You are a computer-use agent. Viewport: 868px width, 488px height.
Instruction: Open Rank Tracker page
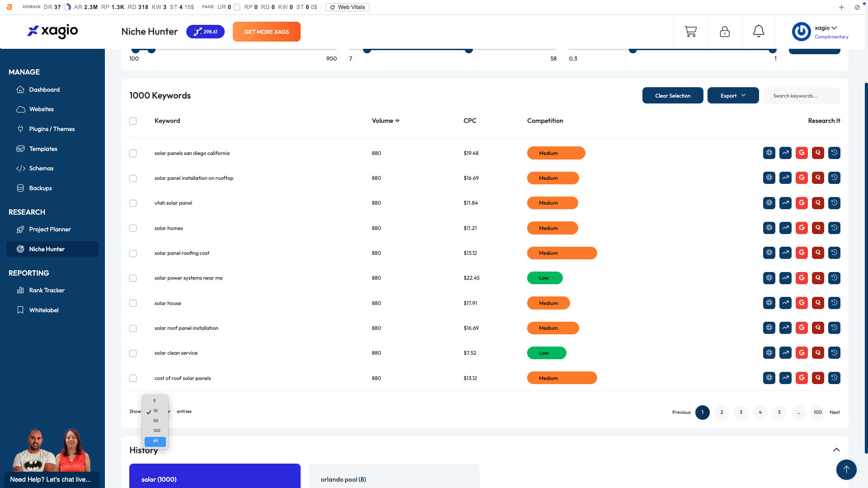coord(47,290)
